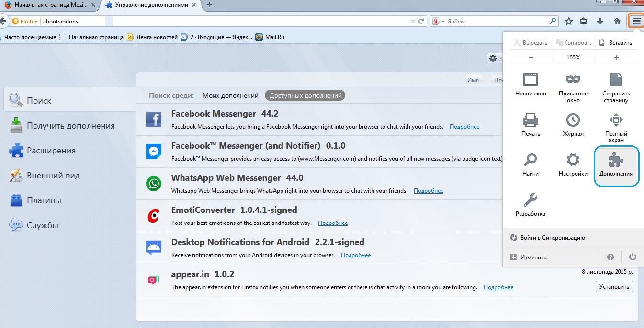Open Начальная страница bookmark in bookmarks toolbar
Image resolution: width=644 pixels, height=328 pixels.
coord(92,37)
